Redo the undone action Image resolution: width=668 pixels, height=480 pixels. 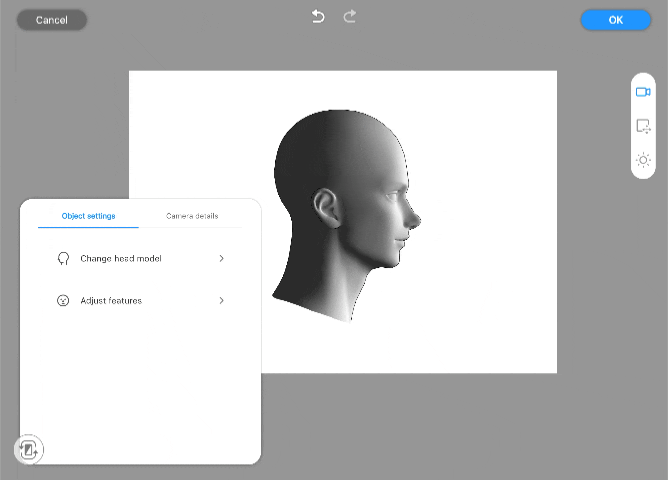[349, 17]
